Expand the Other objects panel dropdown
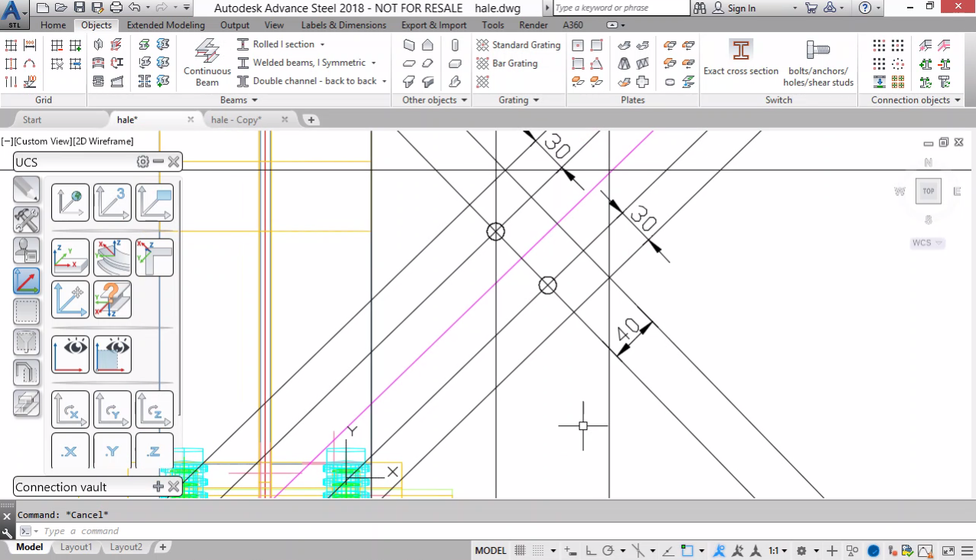 pos(435,100)
